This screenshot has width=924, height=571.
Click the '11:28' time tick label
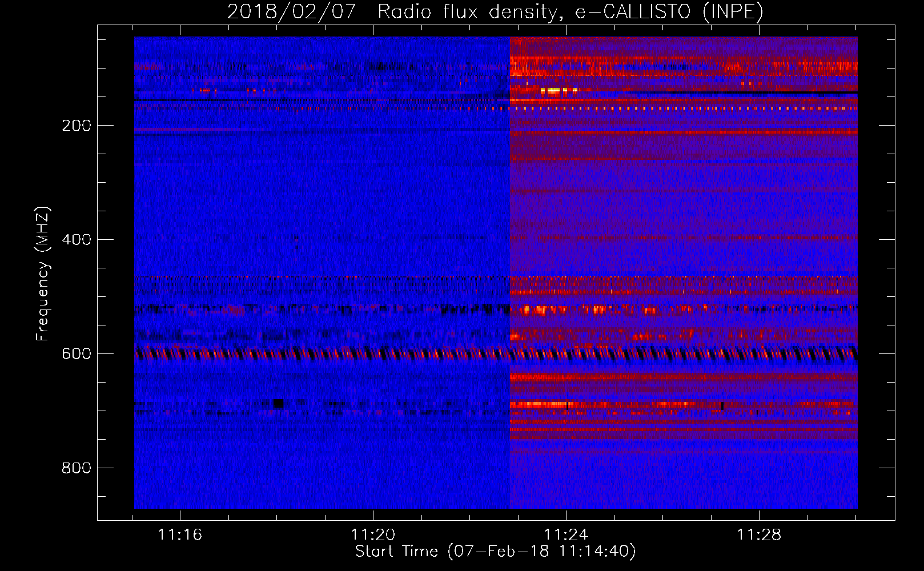pos(759,535)
